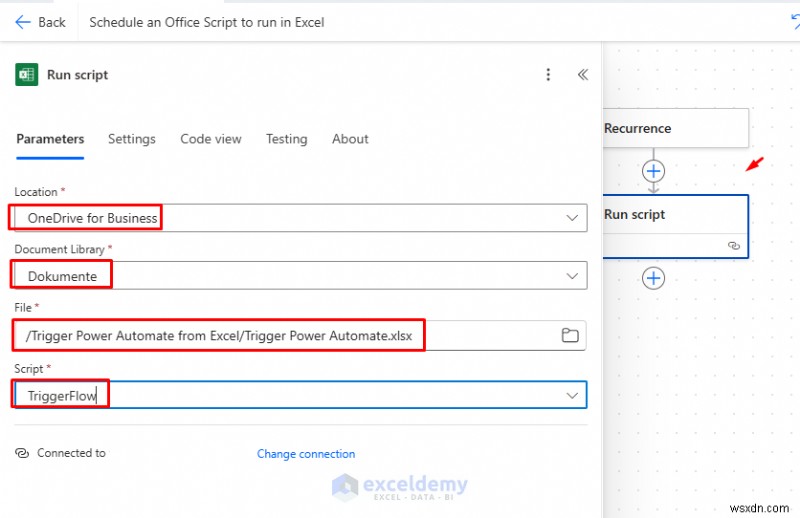Screen dimensions: 800x518
Task: Click the flow title Schedule an Office Script
Action: (207, 22)
